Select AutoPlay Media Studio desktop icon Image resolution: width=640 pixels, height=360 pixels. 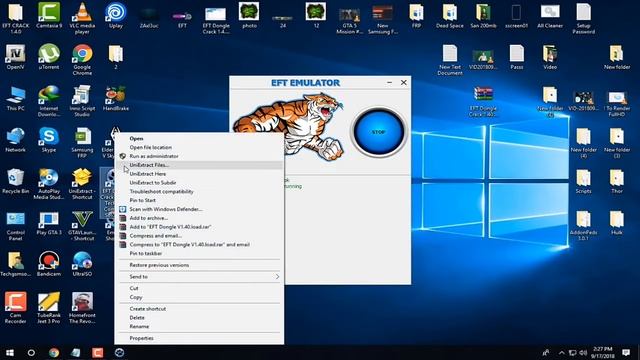[49, 184]
